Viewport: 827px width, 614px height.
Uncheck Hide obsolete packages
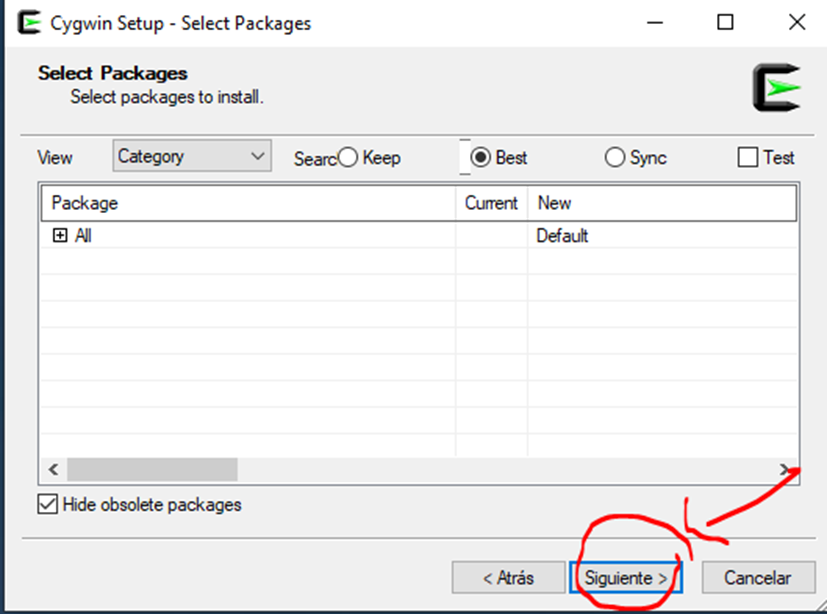(x=48, y=504)
